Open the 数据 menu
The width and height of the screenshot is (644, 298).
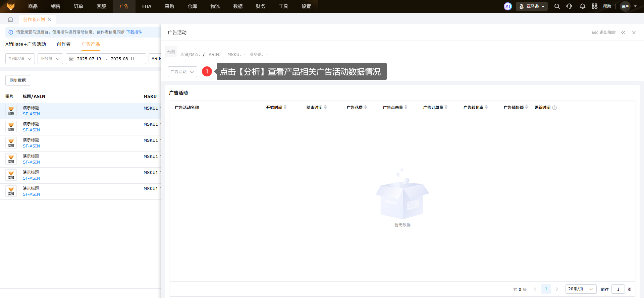click(238, 6)
